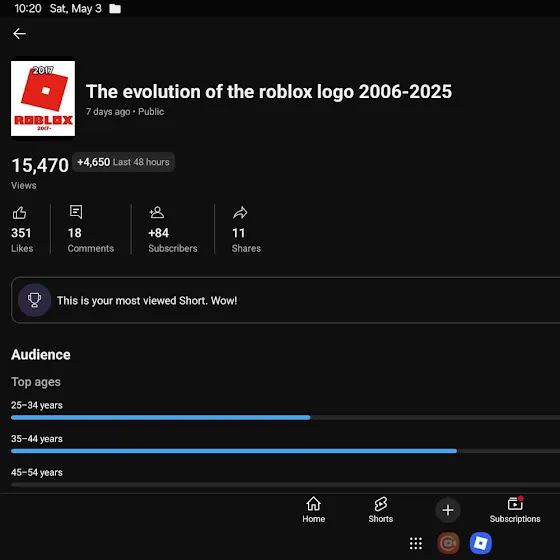Tap the thumbs-up Likes icon
Viewport: 560px width, 560px height.
19,212
